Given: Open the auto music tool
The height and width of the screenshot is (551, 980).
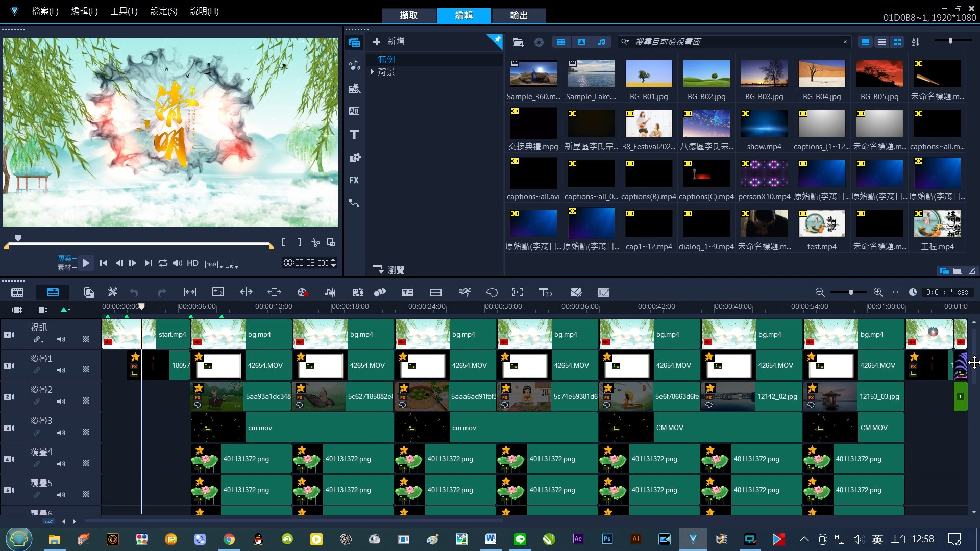Looking at the screenshot, I should pyautogui.click(x=358, y=292).
